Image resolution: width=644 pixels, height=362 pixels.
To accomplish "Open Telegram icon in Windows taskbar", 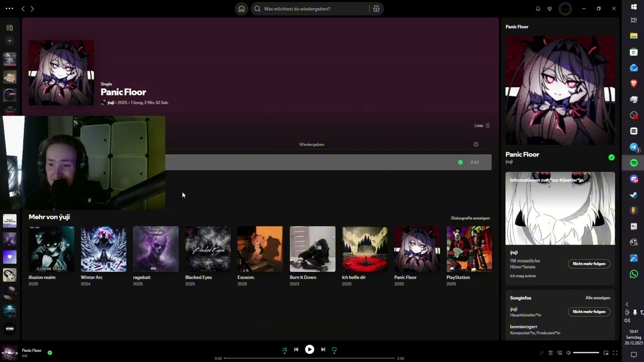I will pyautogui.click(x=634, y=147).
